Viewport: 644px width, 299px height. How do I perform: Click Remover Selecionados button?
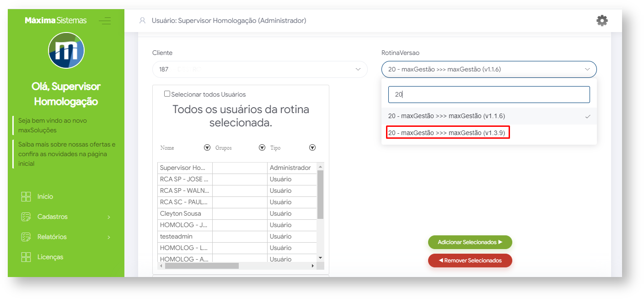tap(470, 261)
